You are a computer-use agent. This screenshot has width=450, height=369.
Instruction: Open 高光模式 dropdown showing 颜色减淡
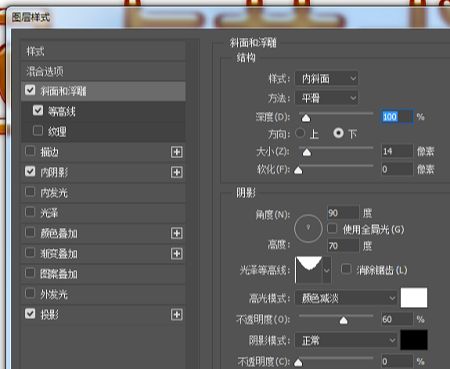click(346, 298)
